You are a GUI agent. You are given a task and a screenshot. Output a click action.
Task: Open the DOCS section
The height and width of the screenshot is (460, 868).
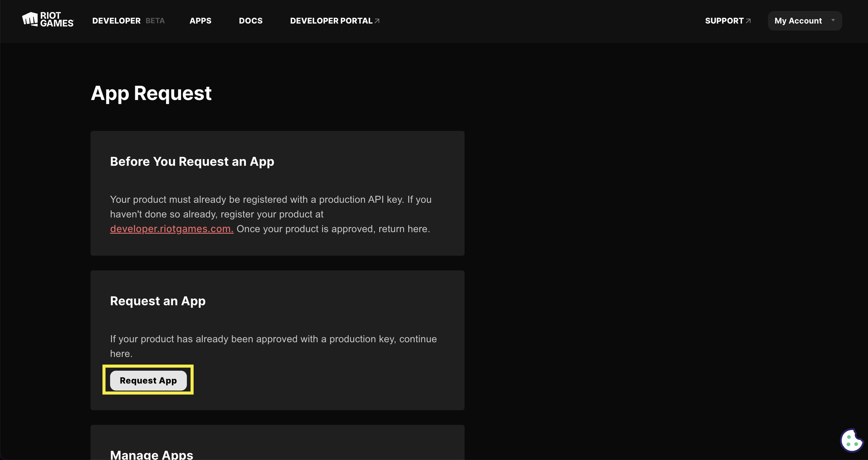click(x=251, y=20)
